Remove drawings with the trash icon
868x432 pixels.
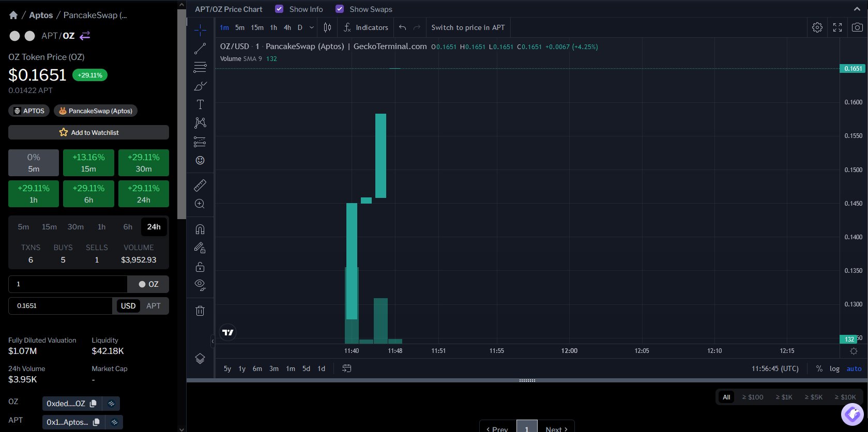click(x=200, y=311)
